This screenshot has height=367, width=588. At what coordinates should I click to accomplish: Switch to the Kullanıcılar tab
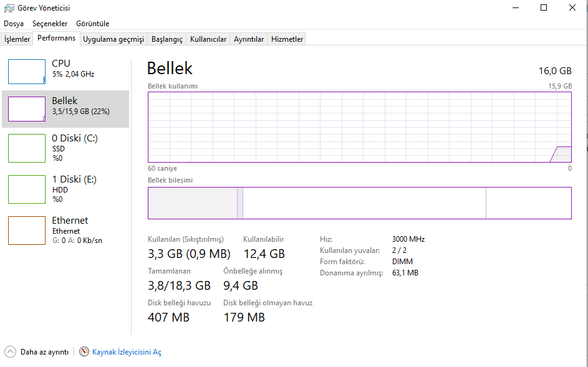[208, 39]
